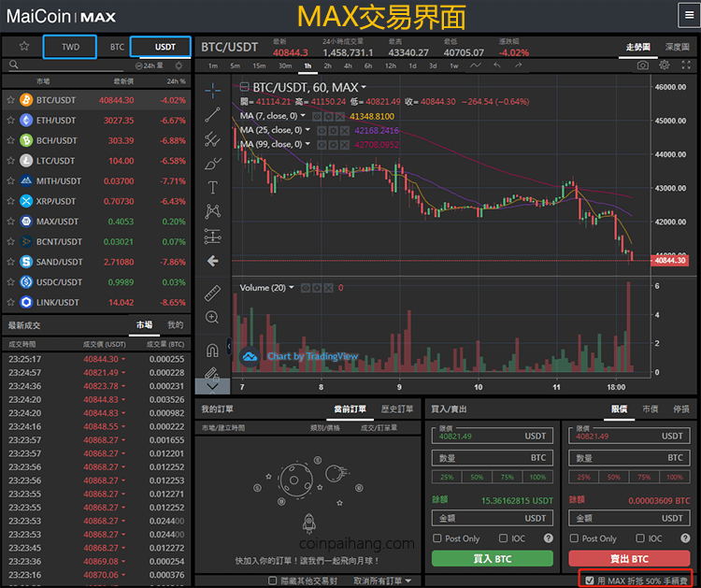This screenshot has width=701, height=588.
Task: Enable Post Only on sell form
Action: pyautogui.click(x=574, y=538)
